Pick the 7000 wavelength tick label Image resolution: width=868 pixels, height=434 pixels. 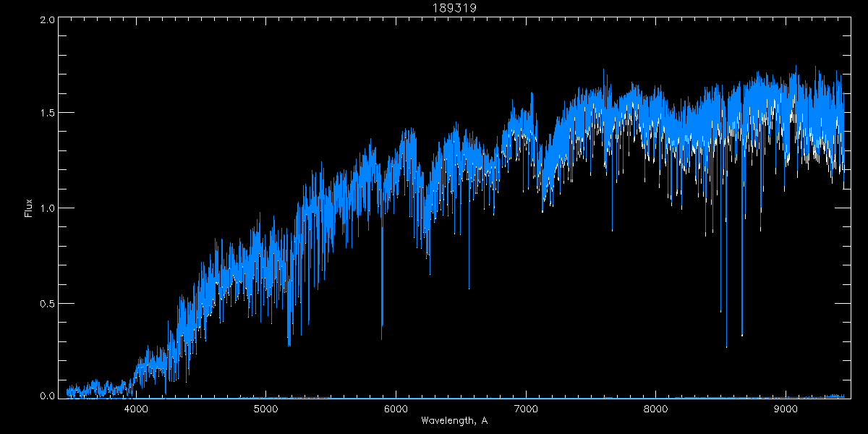(526, 409)
